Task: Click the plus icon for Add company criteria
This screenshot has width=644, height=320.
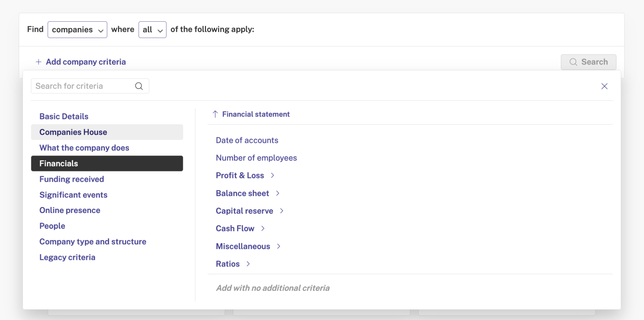Action: (38, 62)
